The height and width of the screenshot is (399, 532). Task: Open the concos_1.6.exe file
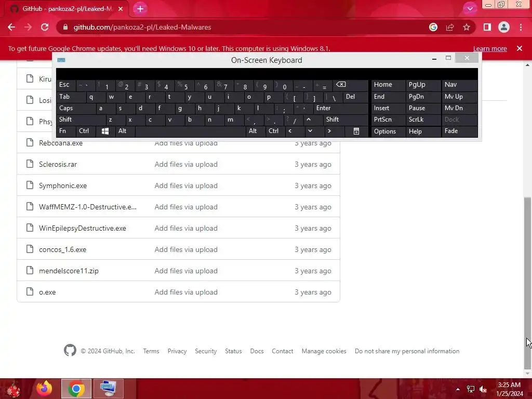(63, 250)
